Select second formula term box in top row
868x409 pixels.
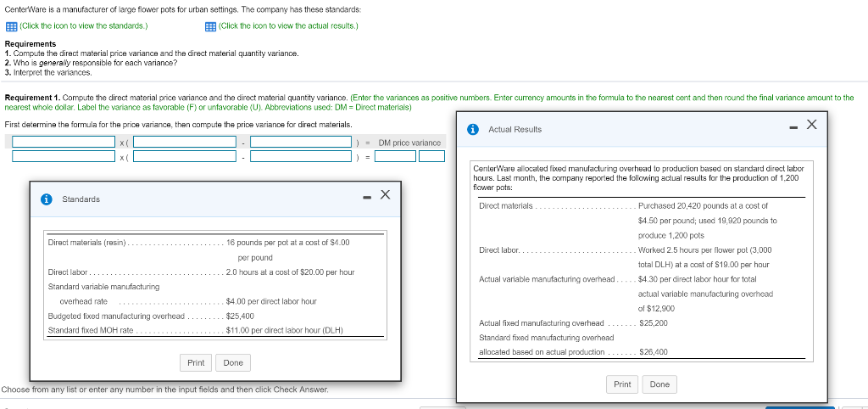185,143
